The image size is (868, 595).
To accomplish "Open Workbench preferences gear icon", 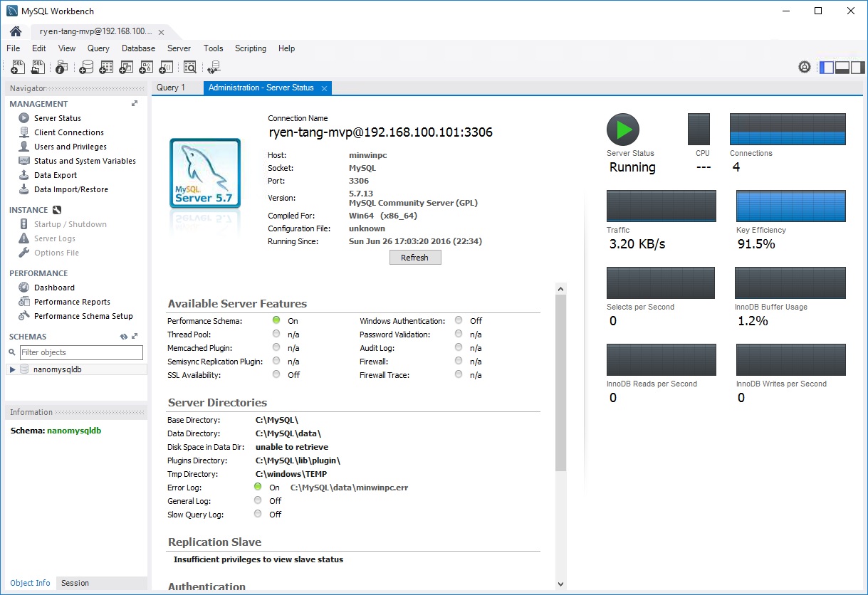I will [x=805, y=67].
